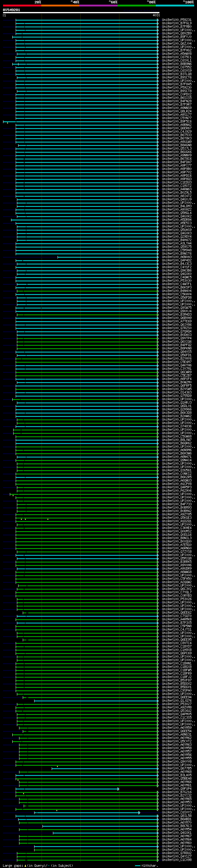Open hit UniRef100_Q6ZJ04

176,43
